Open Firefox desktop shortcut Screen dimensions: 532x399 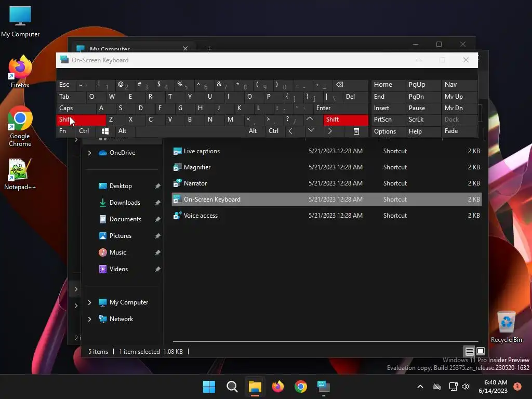point(20,72)
